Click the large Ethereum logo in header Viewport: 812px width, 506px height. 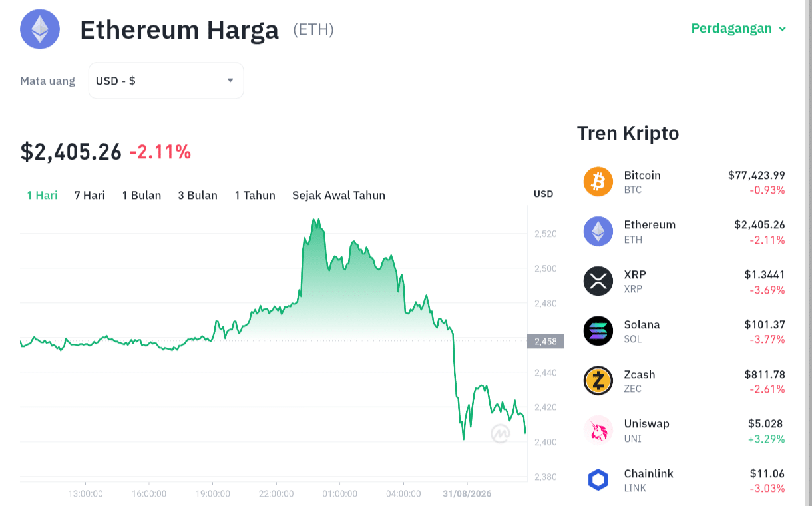(40, 29)
